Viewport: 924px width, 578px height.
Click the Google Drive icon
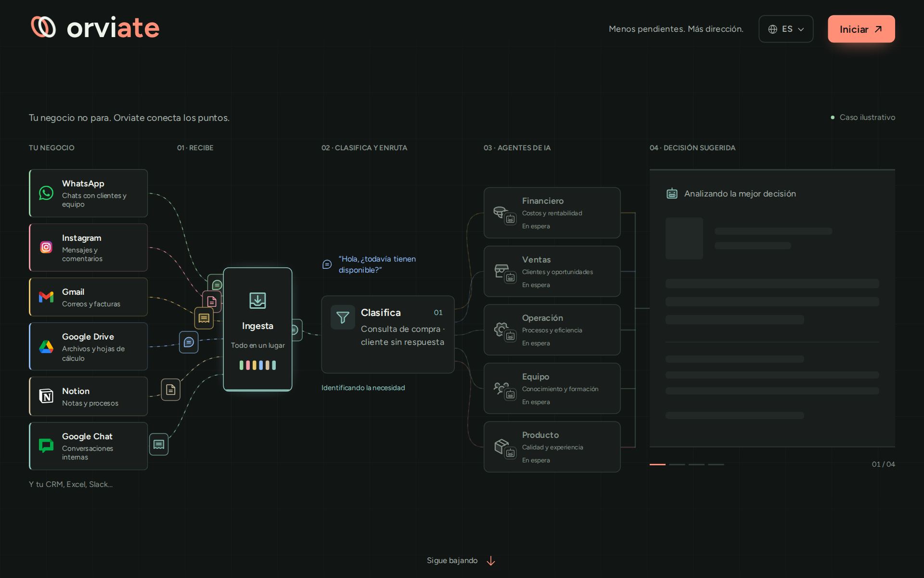tap(46, 346)
